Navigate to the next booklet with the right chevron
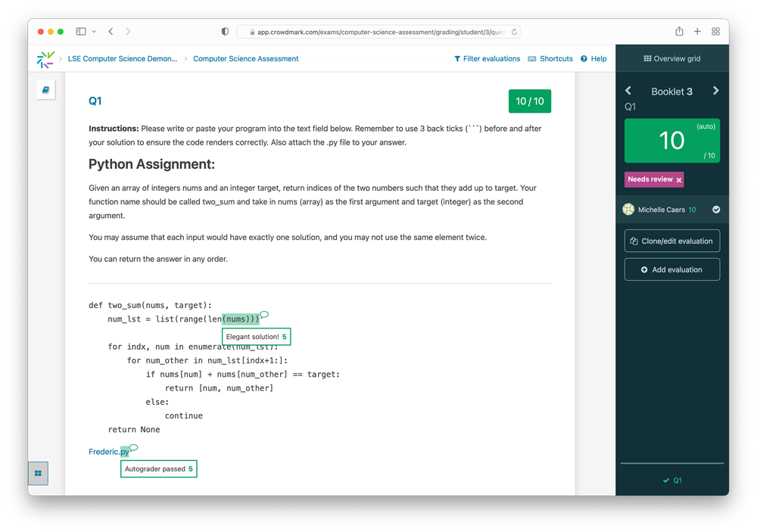The height and width of the screenshot is (532, 757). coord(715,90)
